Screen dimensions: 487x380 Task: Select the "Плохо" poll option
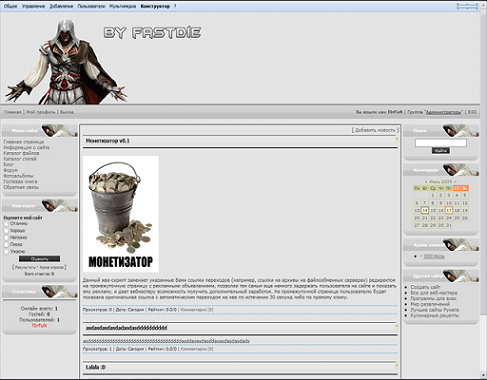pyautogui.click(x=6, y=245)
